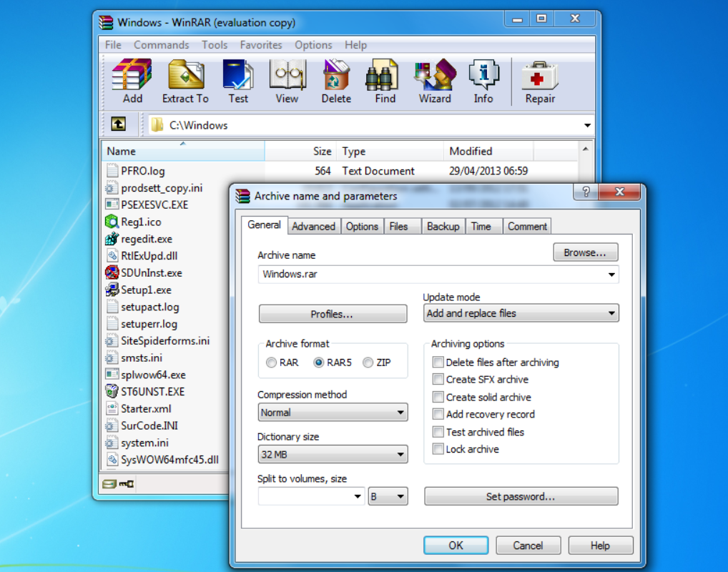Click the PSEXESVC.EXE file icon
This screenshot has width=728, height=572.
[x=112, y=204]
